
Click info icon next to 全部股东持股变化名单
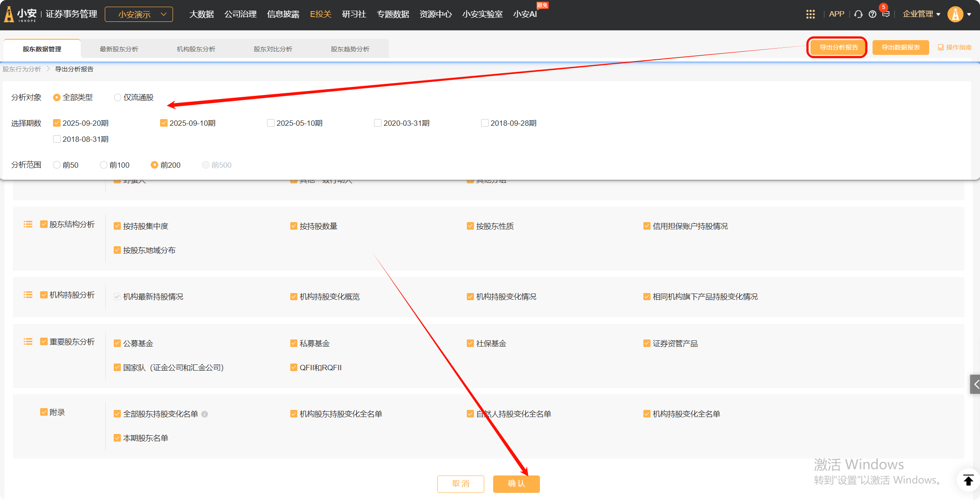click(x=205, y=414)
